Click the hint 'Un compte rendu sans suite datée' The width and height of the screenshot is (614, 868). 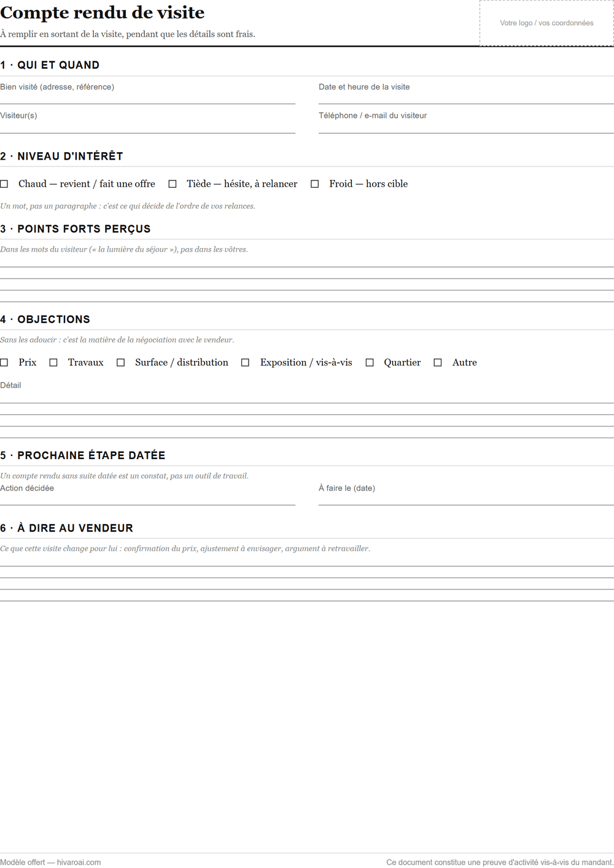pos(125,476)
